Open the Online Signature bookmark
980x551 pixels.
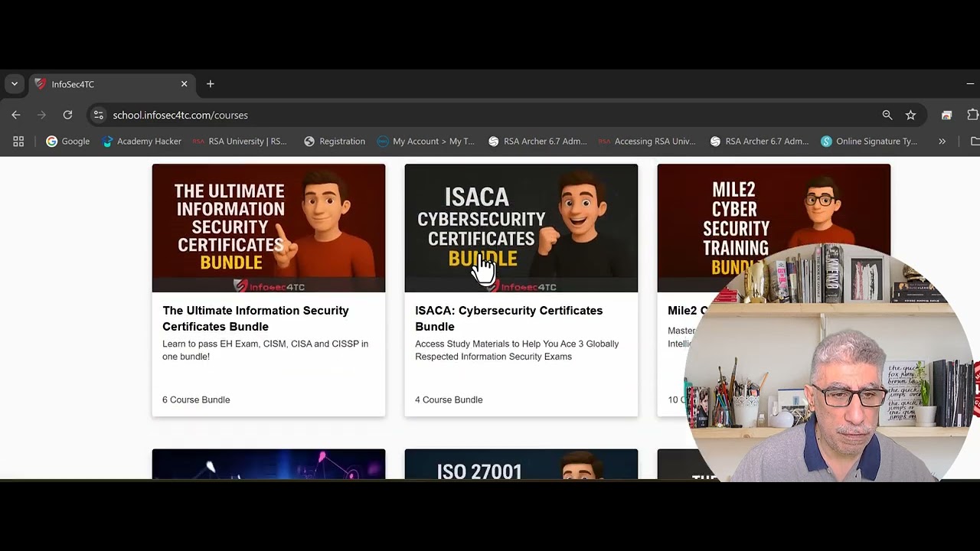[x=869, y=141]
